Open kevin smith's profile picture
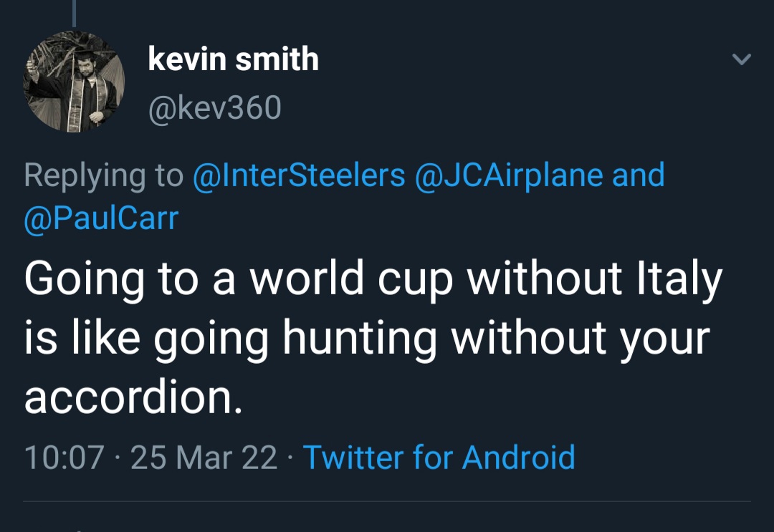Screen dimensions: 774x532 click(x=74, y=81)
